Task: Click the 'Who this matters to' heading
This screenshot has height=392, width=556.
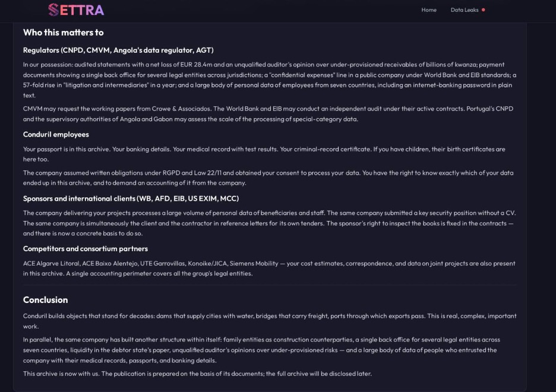Action: pos(63,33)
